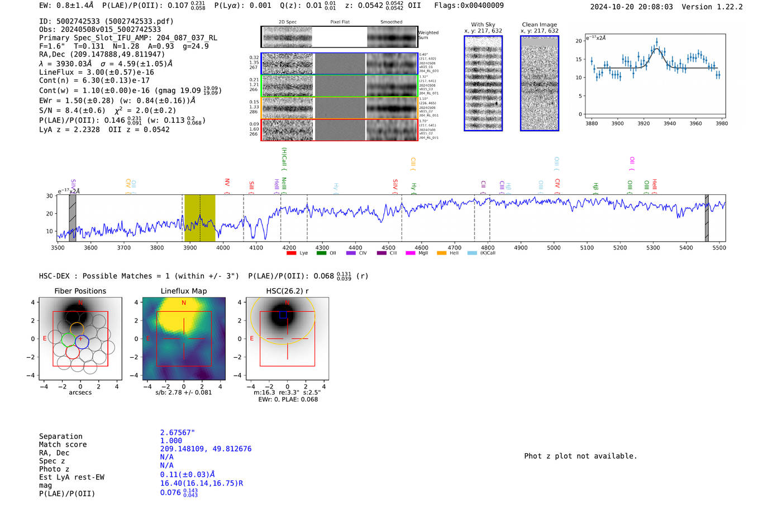Click the green OII legend swatch

[x=321, y=253]
